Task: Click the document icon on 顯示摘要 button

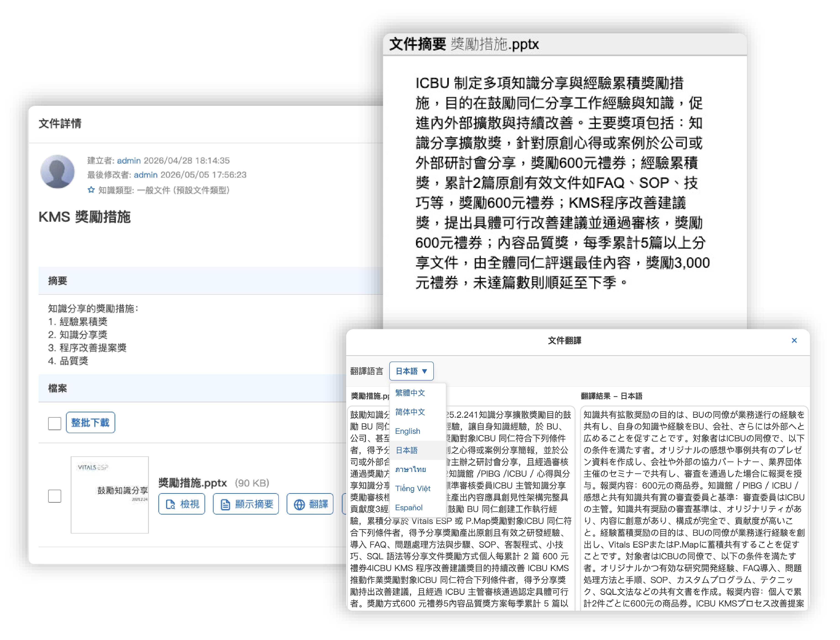Action: pos(226,505)
